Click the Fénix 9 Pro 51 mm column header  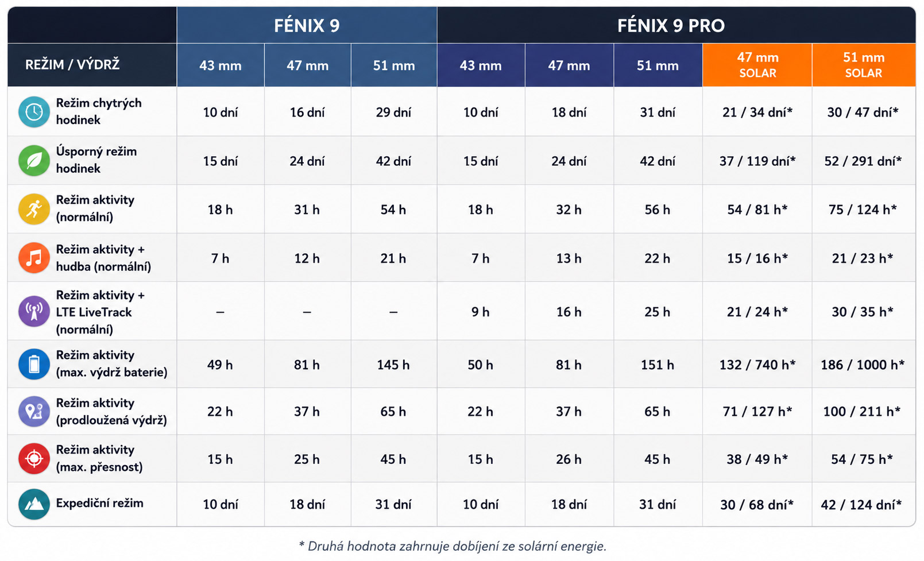(658, 65)
